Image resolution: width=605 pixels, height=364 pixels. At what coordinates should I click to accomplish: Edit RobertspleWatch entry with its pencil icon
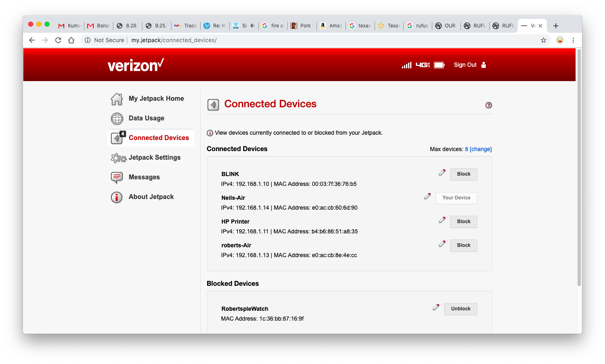tap(436, 307)
